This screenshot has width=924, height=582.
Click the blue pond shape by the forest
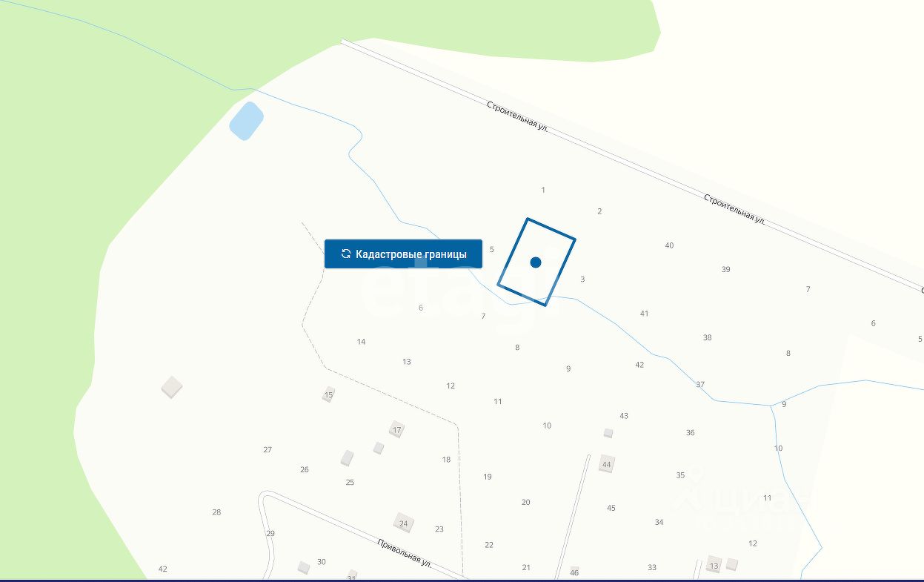tap(246, 121)
